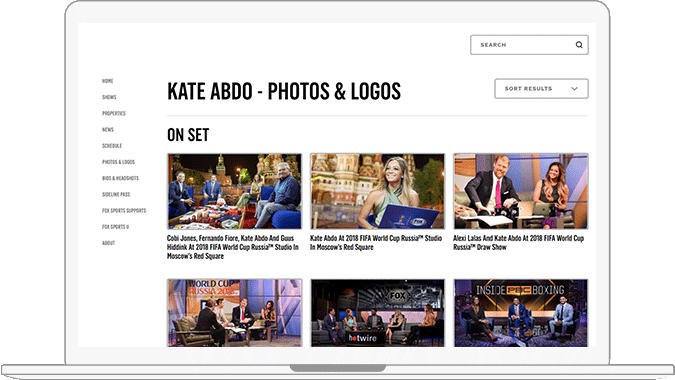Screen dimensions: 675x380
Task: Open Schedule in the sidebar
Action: coord(112,145)
